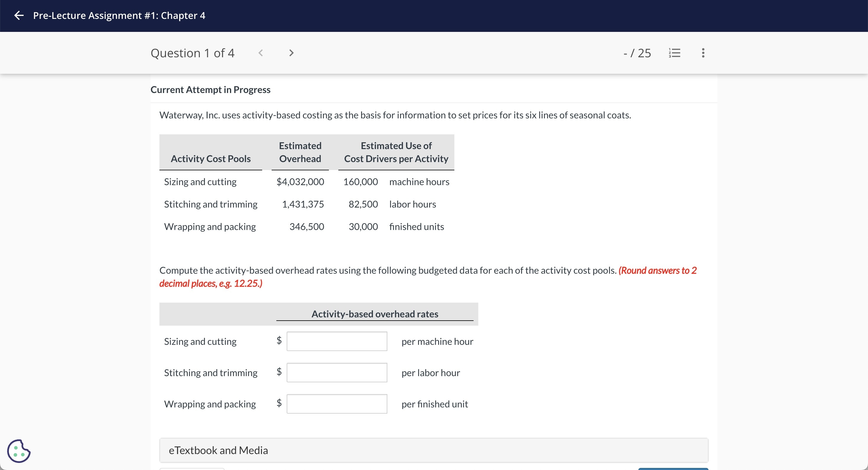
Task: Click the '- / 25' score indicator
Action: pos(637,53)
